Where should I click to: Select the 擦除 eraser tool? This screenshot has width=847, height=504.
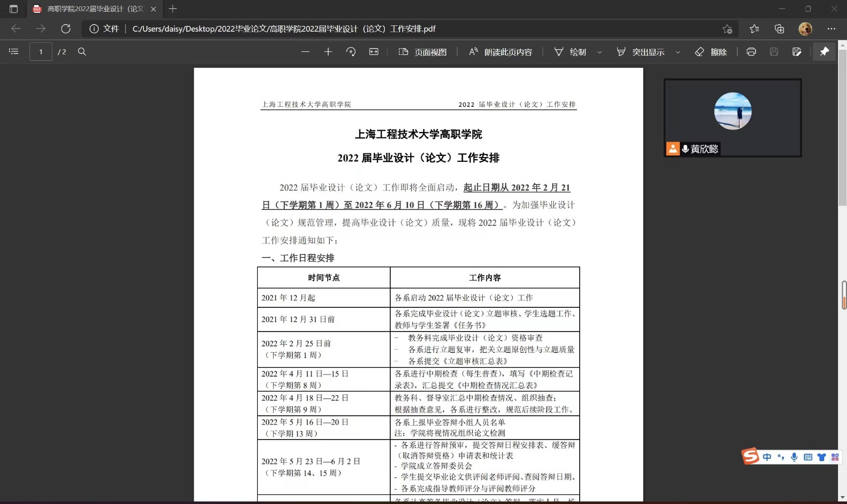point(711,52)
